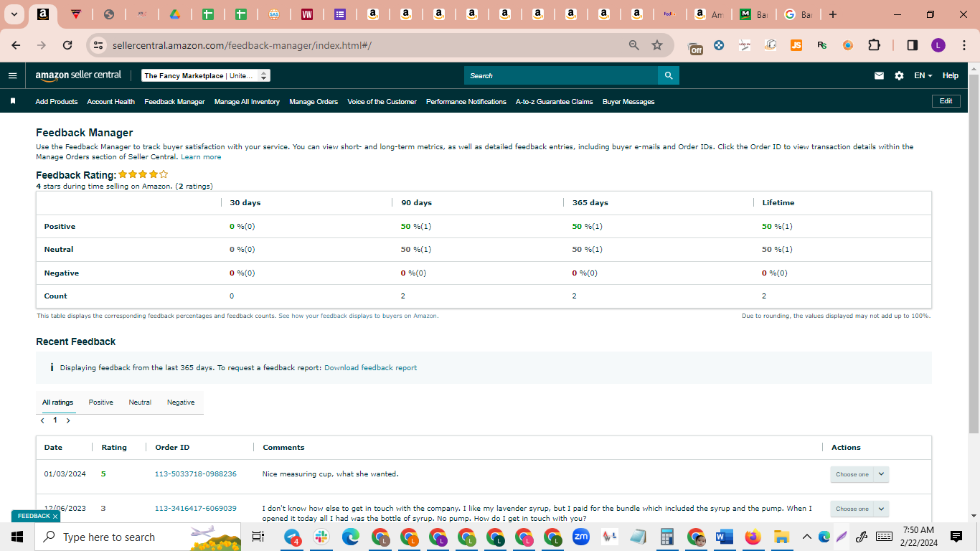The width and height of the screenshot is (980, 551).
Task: Open the Chrome side panel icon
Action: pos(913,45)
